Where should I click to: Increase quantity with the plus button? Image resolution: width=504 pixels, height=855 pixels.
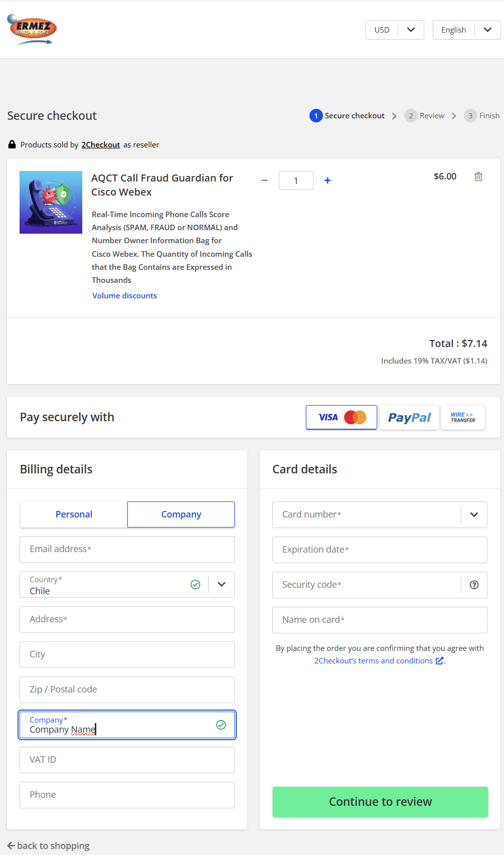(327, 180)
